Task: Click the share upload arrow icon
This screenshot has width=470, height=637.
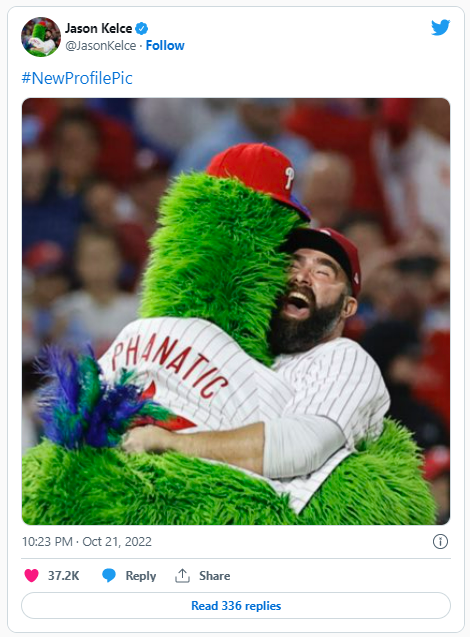Action: (x=182, y=575)
